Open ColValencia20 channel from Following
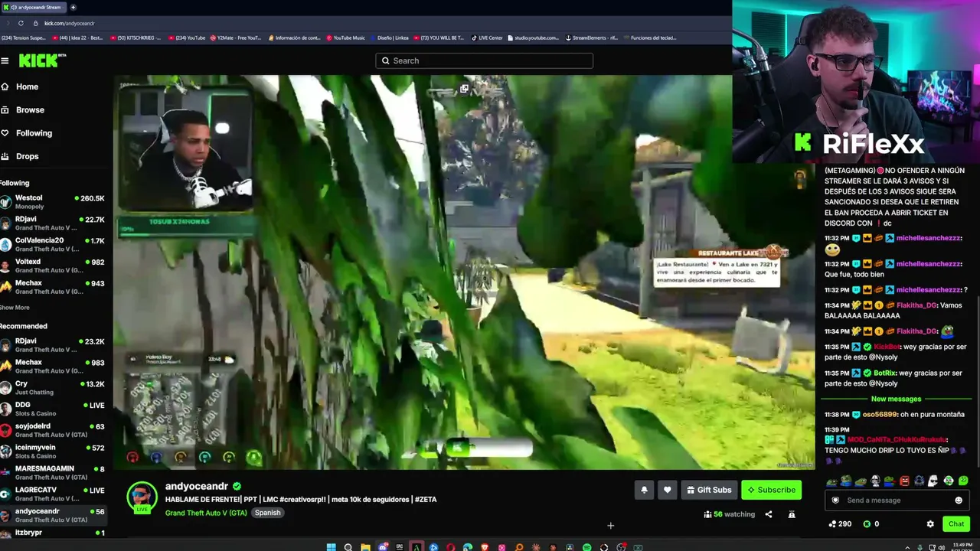The width and height of the screenshot is (980, 551). click(52, 244)
